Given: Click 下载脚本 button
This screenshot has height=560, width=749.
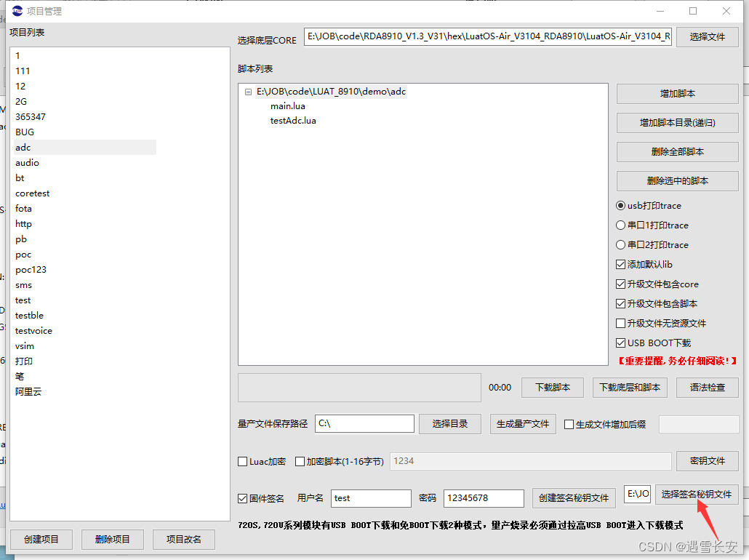Looking at the screenshot, I should click(x=553, y=387).
